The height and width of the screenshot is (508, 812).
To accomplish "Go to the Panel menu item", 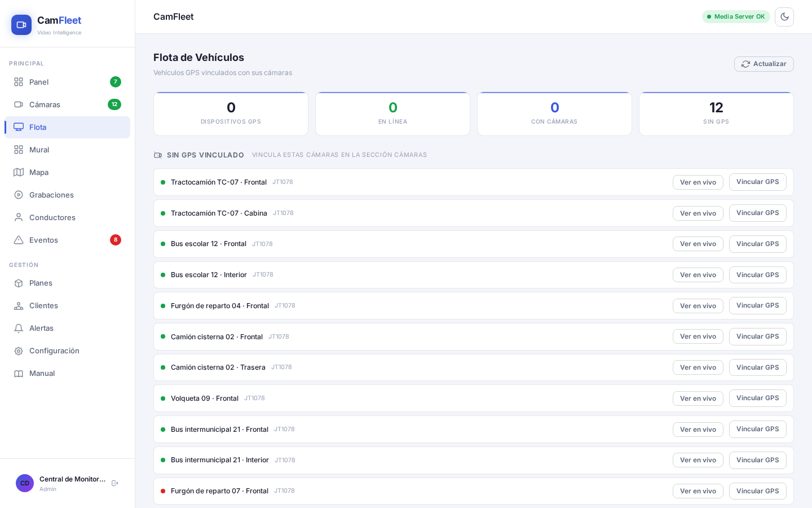I will pyautogui.click(x=67, y=82).
